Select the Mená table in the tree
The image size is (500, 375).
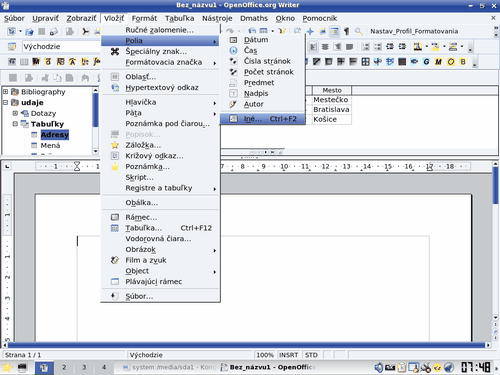50,145
